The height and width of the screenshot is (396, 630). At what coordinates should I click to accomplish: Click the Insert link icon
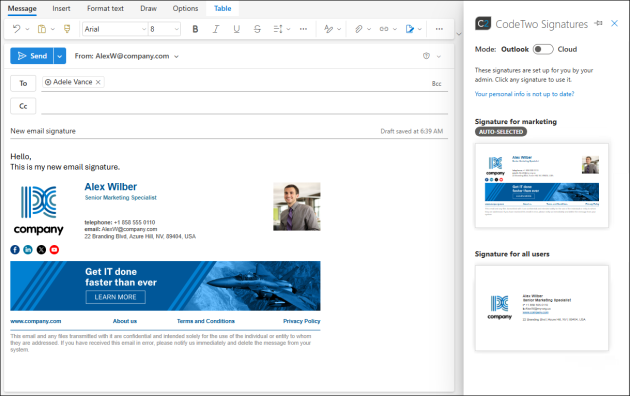(384, 29)
